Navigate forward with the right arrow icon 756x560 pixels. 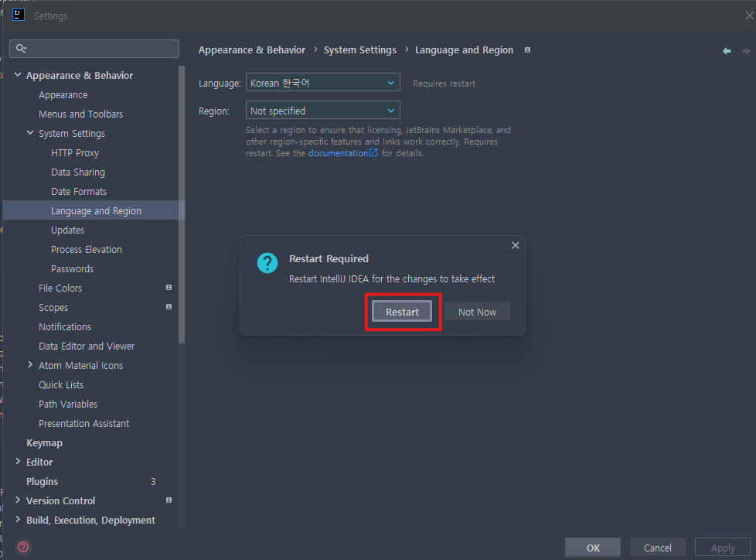point(746,50)
